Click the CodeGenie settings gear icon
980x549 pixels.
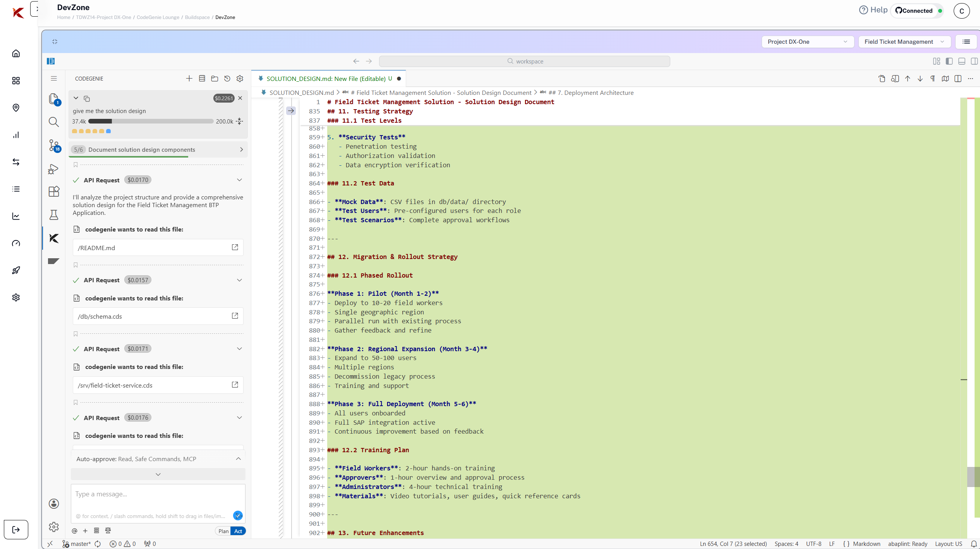click(240, 79)
